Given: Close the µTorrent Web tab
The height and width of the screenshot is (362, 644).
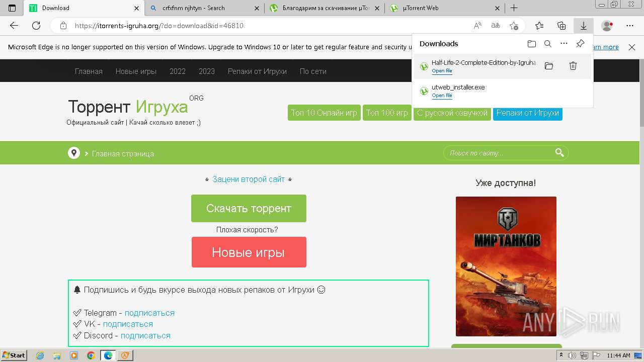Looking at the screenshot, I should (x=497, y=8).
